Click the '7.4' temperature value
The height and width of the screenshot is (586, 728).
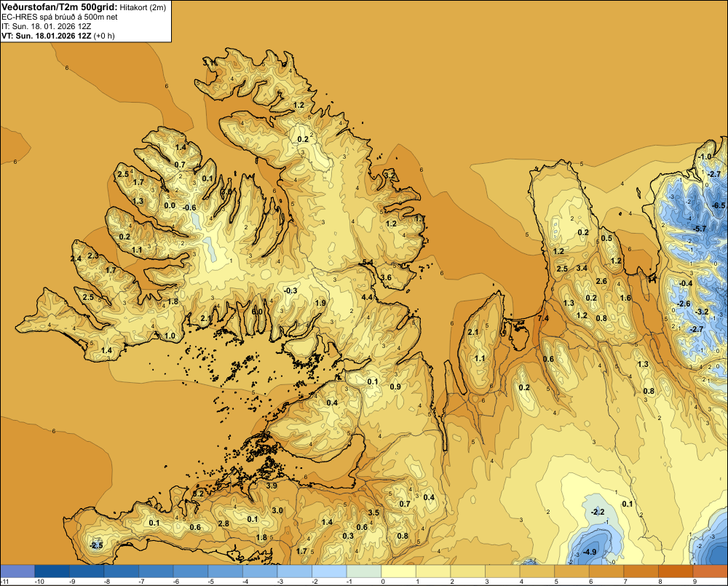pyautogui.click(x=543, y=318)
